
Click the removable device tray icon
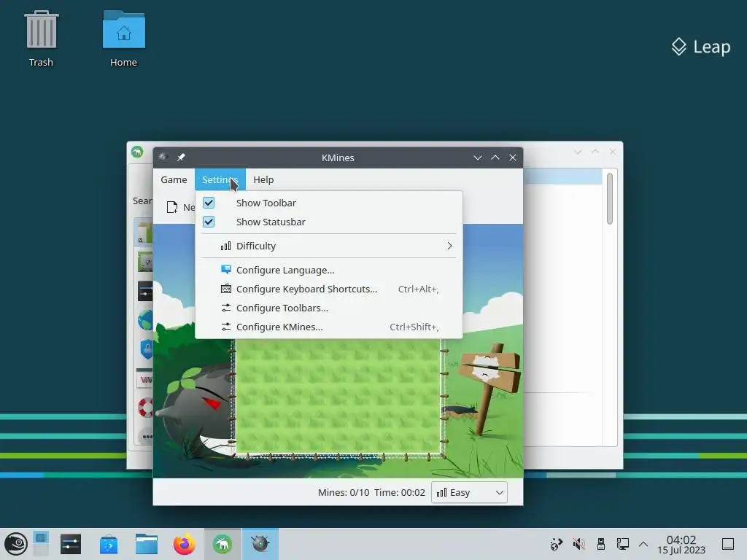tap(601, 544)
